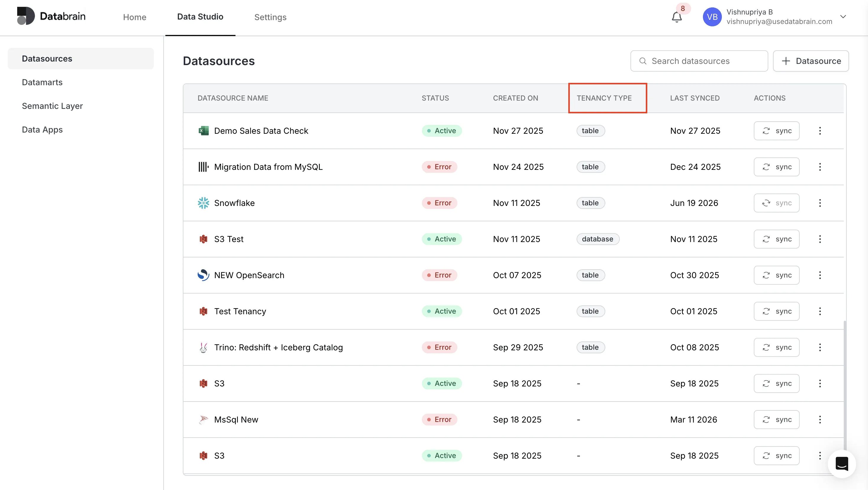The width and height of the screenshot is (868, 490).
Task: Click the NEW OpenSearch icon
Action: (x=204, y=275)
